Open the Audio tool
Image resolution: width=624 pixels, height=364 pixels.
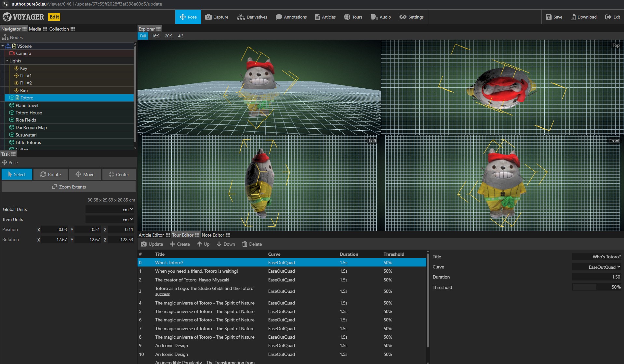point(381,17)
